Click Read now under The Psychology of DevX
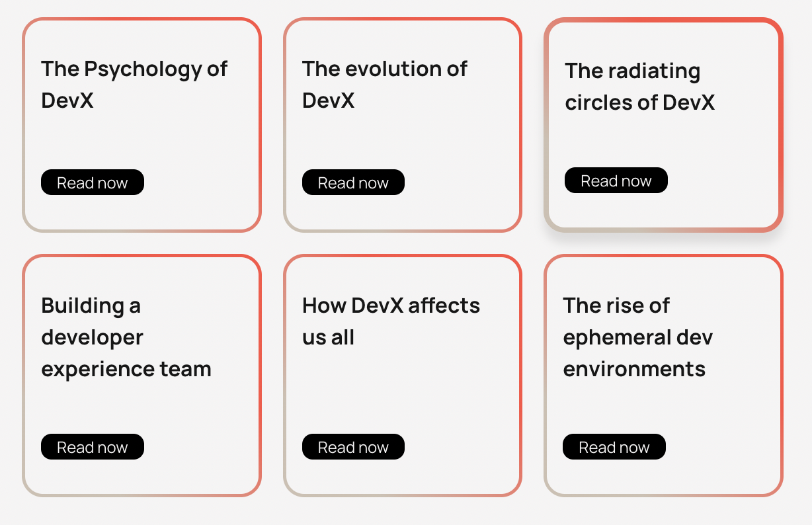The height and width of the screenshot is (525, 812). [92, 182]
